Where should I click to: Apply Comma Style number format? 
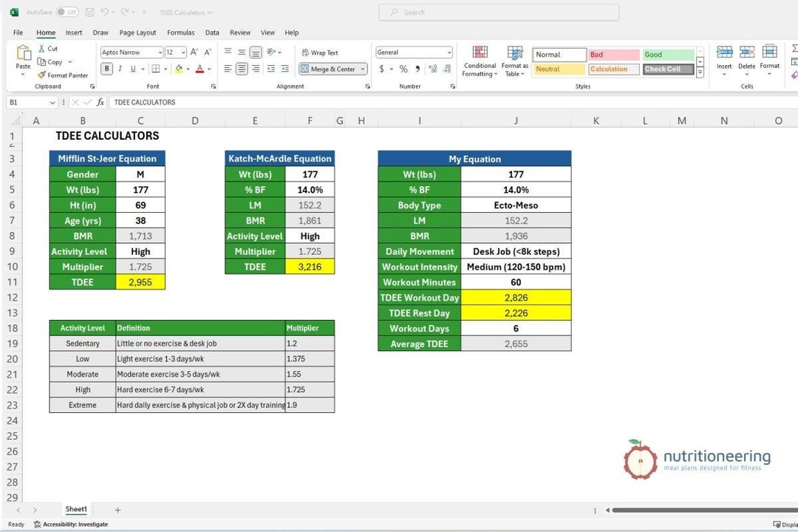tap(417, 68)
